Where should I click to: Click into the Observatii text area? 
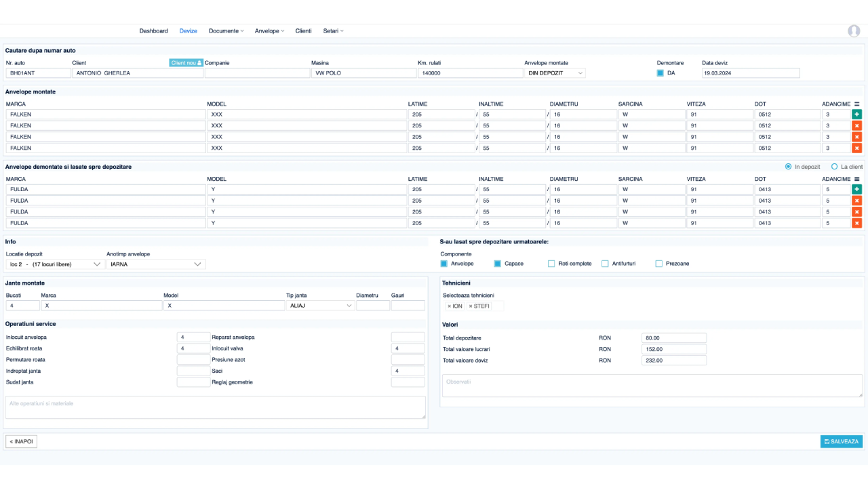(x=652, y=386)
